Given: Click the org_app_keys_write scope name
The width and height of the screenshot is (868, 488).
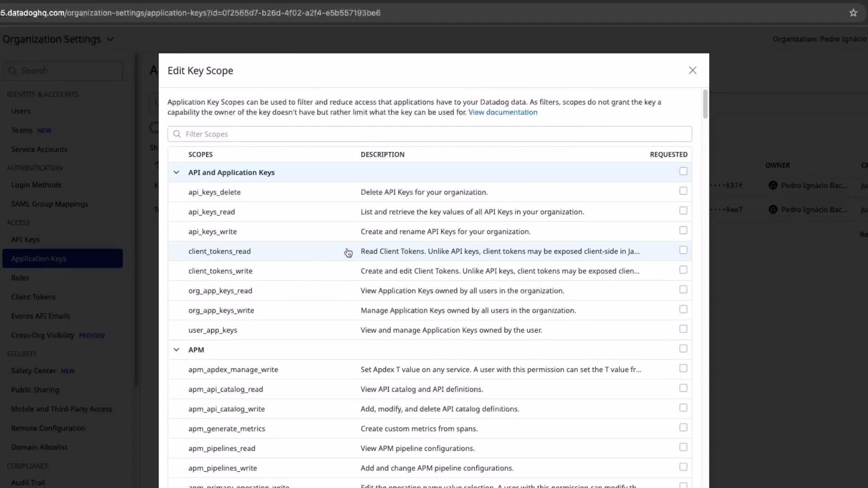Looking at the screenshot, I should [221, 310].
